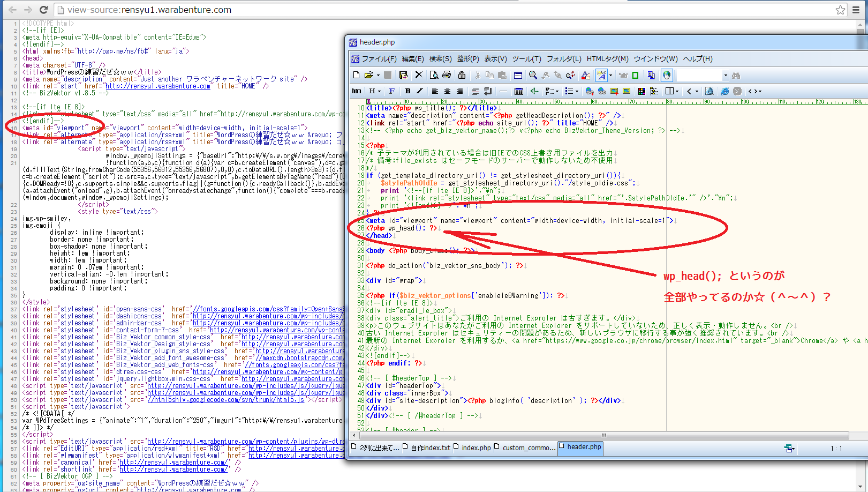The image size is (868, 492).
Task: Click the binoculars search icon
Action: click(x=736, y=75)
